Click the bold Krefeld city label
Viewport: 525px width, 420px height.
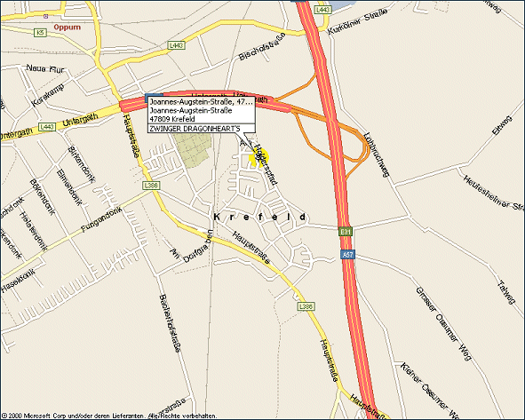pyautogui.click(x=260, y=217)
